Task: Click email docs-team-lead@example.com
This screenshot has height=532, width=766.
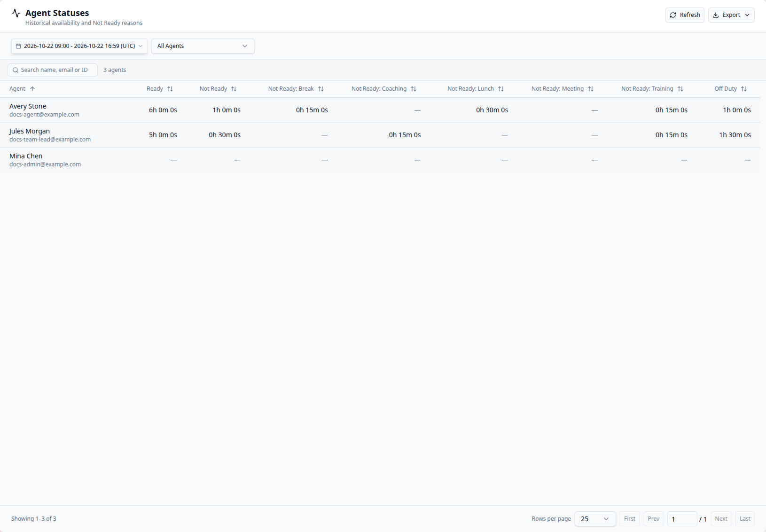Action: [50, 140]
